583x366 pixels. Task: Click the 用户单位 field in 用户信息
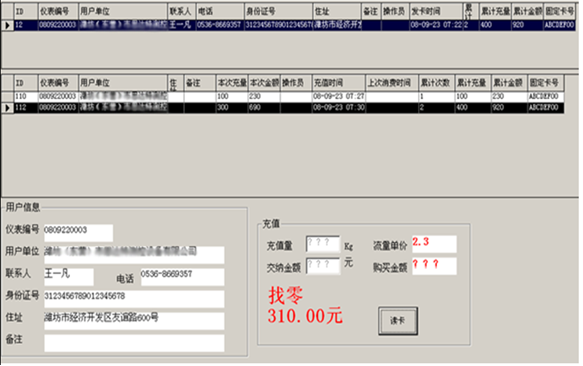[x=134, y=255]
